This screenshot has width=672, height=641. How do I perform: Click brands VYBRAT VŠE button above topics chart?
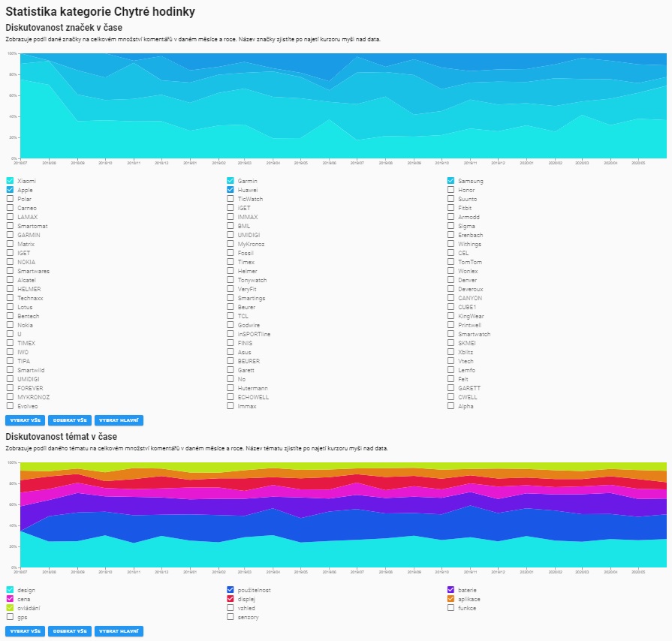pos(26,420)
